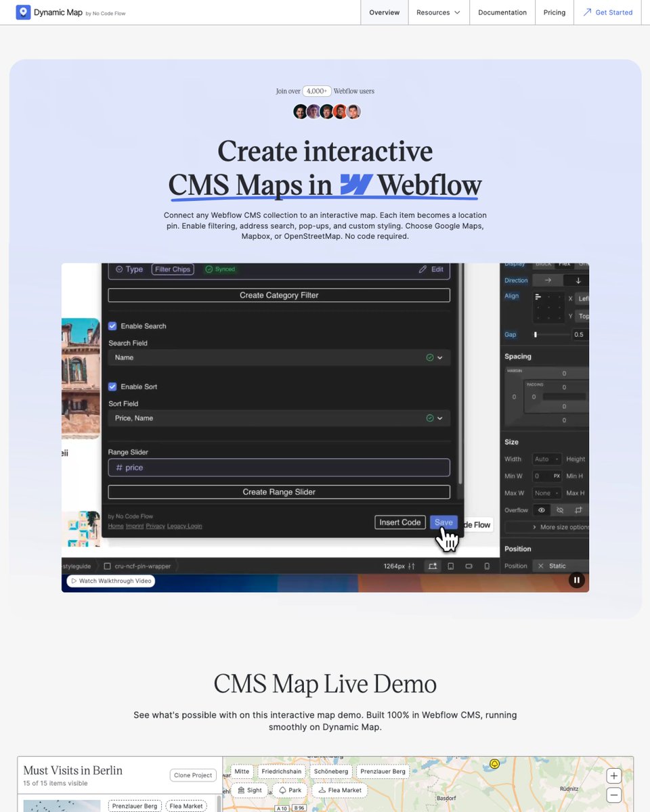
Task: Set Direction to vertical down arrow
Action: (578, 280)
